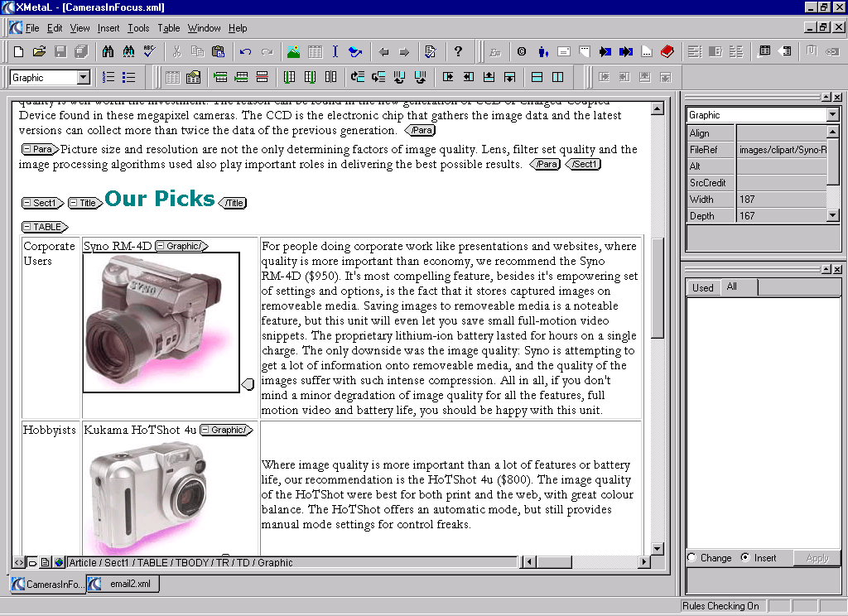Click 'Rules Checking On' in status bar
This screenshot has height=616, width=848.
(720, 606)
